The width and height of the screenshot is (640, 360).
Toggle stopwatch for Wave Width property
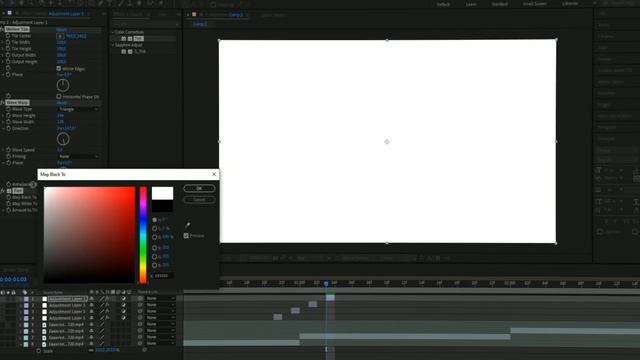click(8, 122)
